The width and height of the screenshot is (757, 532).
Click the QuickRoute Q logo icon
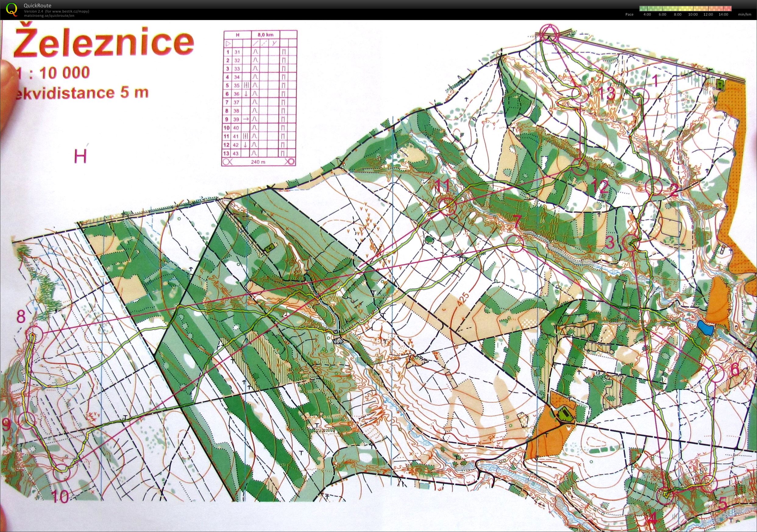pos(12,9)
